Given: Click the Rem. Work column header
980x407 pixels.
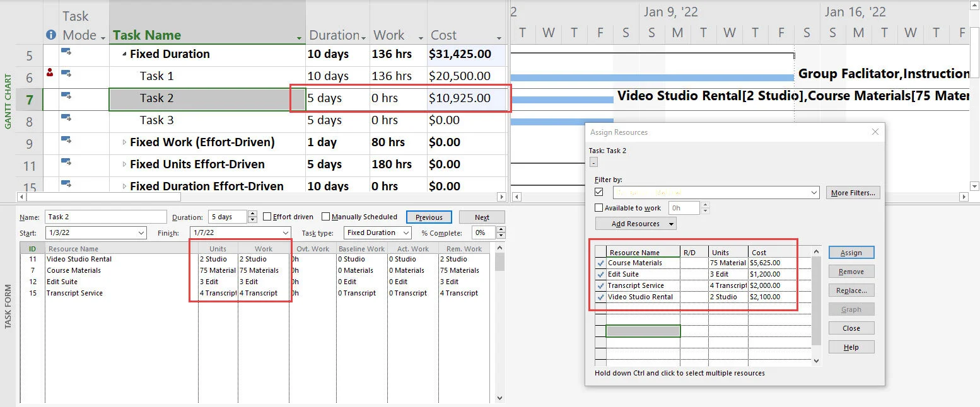Looking at the screenshot, I should 464,249.
